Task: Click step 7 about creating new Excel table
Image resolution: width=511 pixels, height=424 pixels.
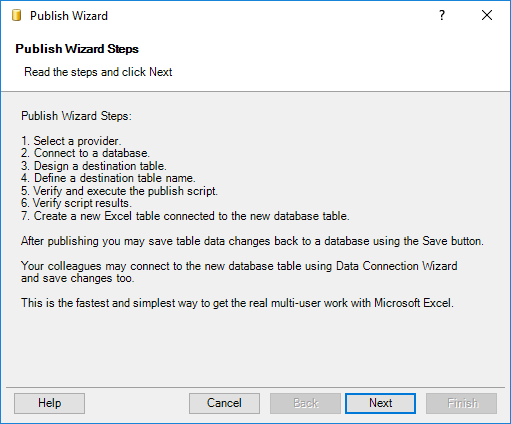Action: pos(185,216)
